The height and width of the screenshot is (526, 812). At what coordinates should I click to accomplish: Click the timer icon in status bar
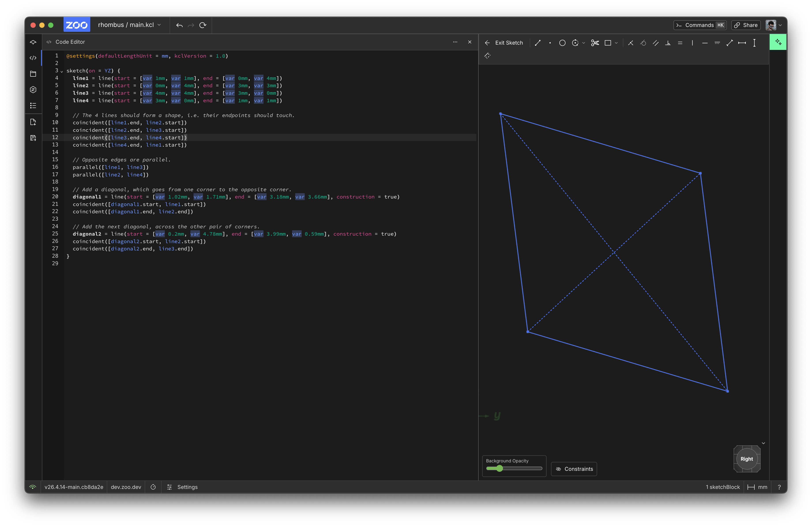tap(153, 487)
